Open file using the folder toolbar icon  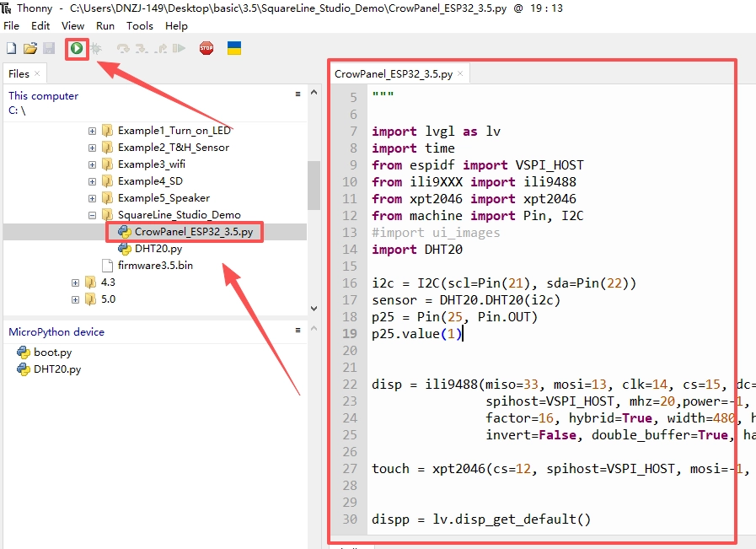tap(29, 48)
